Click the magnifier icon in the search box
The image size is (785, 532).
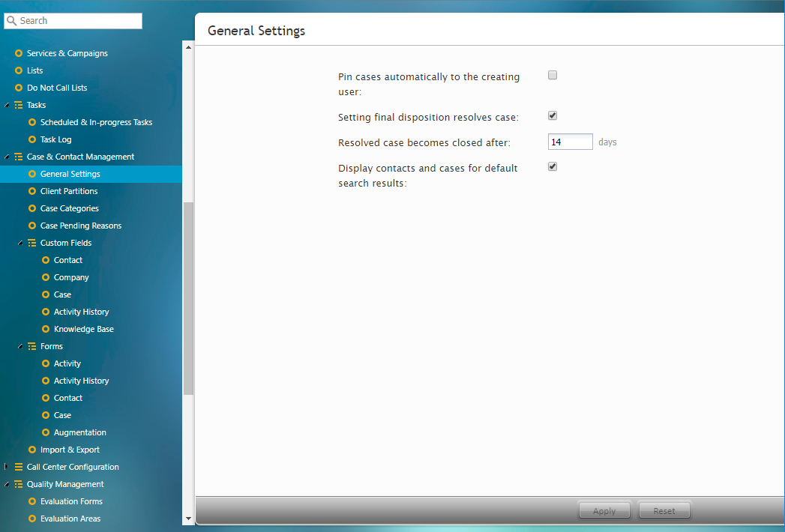point(11,21)
